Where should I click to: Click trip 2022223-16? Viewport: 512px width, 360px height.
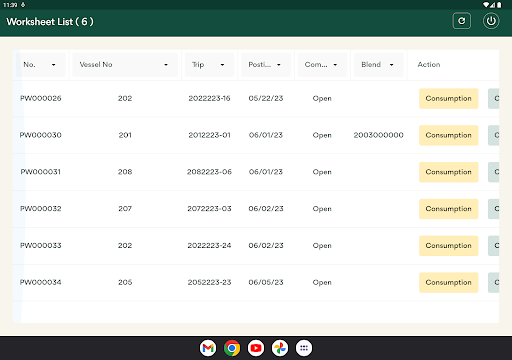209,98
